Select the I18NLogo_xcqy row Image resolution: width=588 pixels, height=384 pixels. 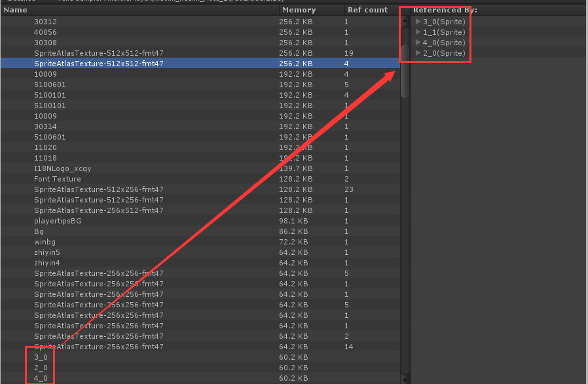pos(200,169)
